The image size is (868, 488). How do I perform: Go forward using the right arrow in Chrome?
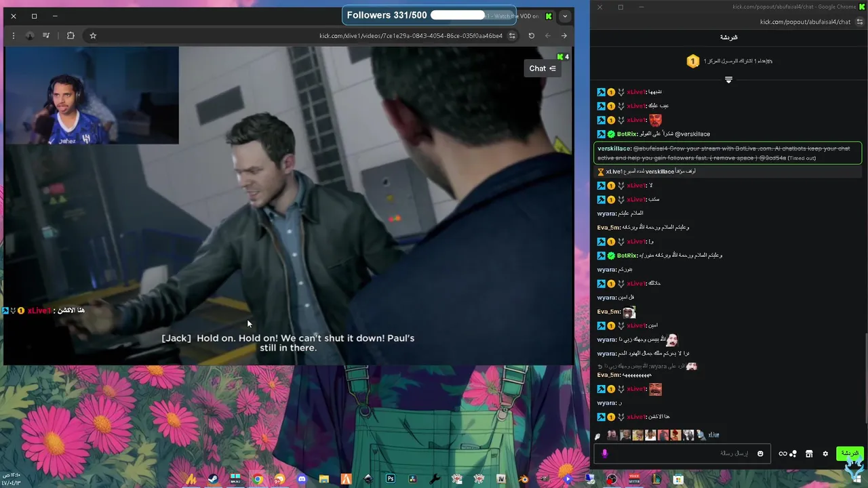564,36
